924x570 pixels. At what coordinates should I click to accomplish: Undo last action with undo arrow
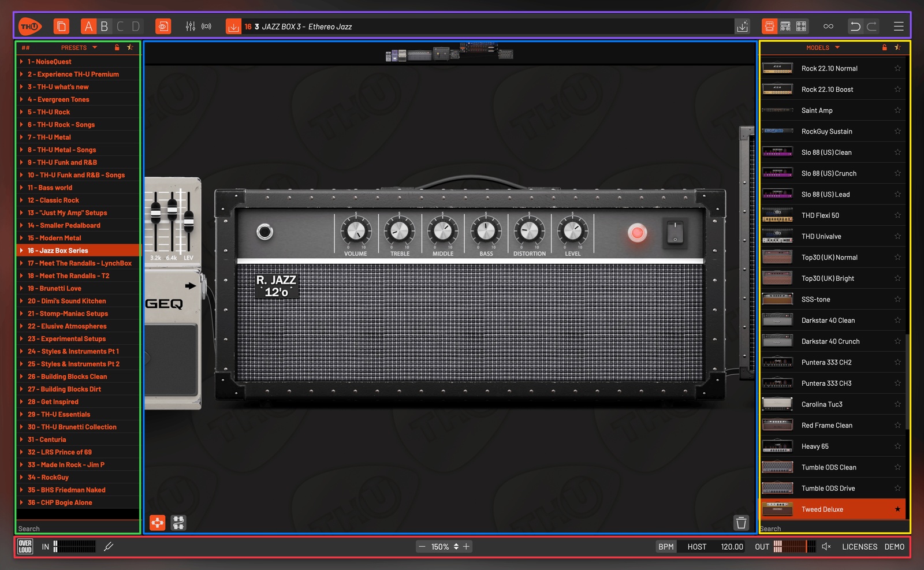click(855, 27)
